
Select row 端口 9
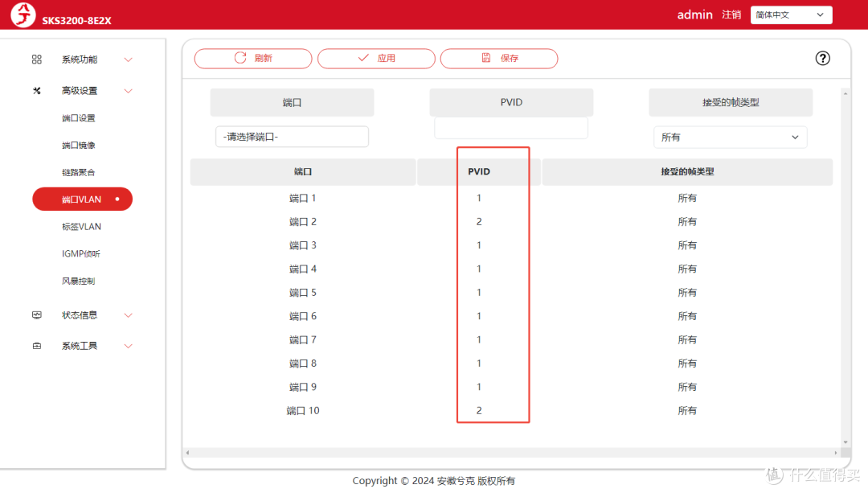[511, 387]
